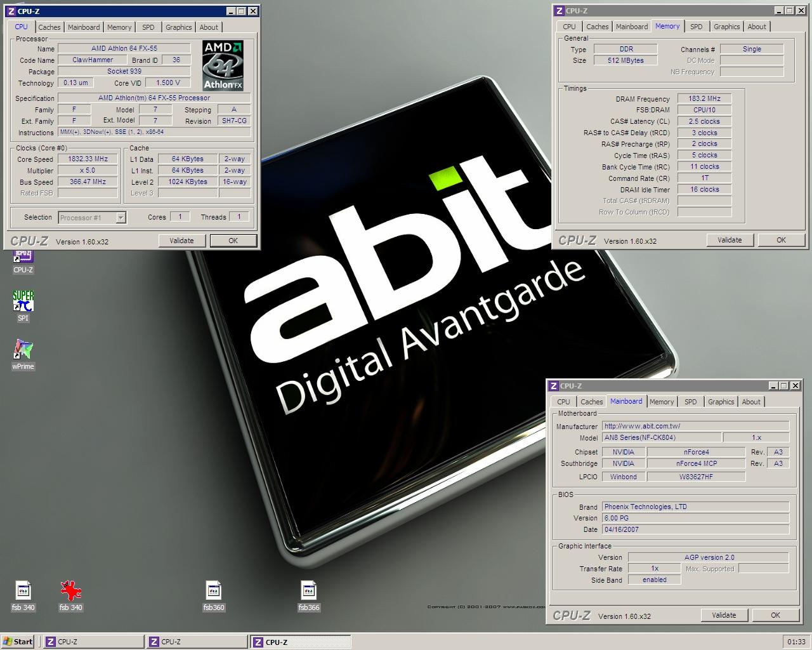
Task: Click the W83627HF LPCIO value
Action: [696, 477]
